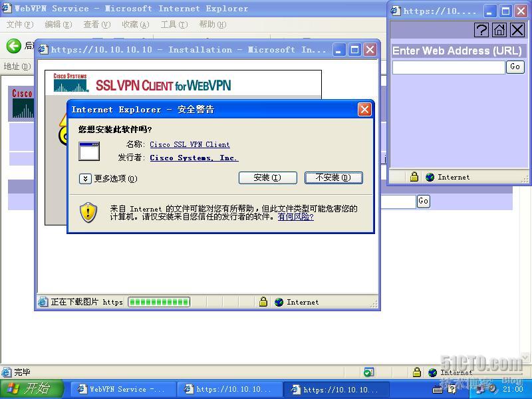Click padlock icon in main window status bar

(x=417, y=372)
